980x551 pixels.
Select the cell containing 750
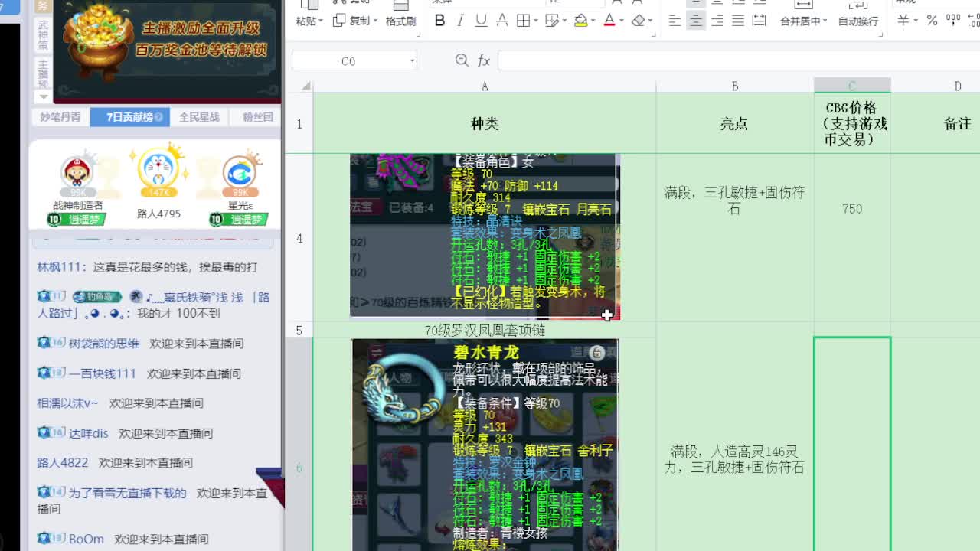(852, 238)
